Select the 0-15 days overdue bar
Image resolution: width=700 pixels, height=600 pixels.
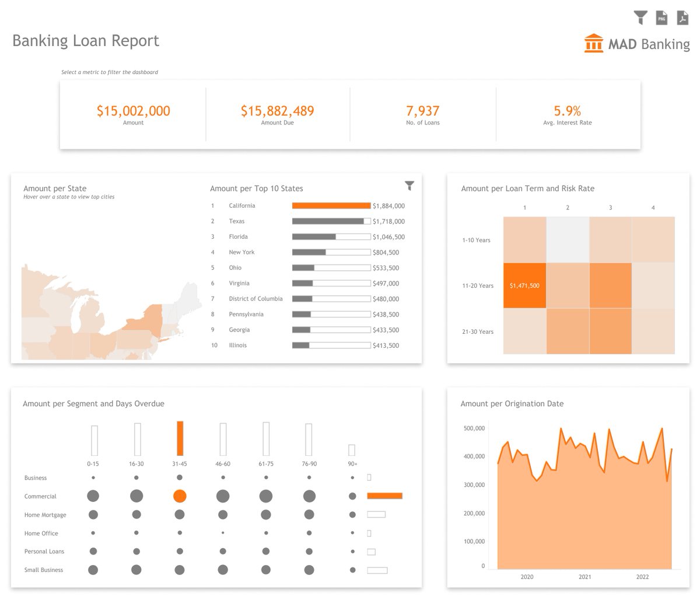point(94,441)
